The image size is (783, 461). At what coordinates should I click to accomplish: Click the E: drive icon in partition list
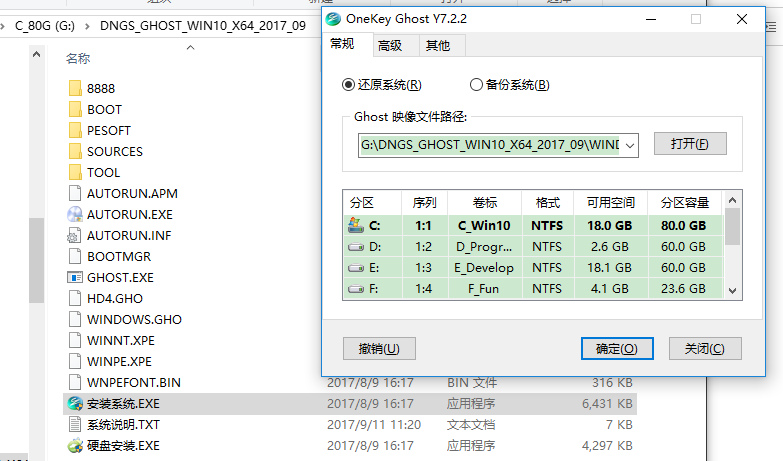click(356, 268)
